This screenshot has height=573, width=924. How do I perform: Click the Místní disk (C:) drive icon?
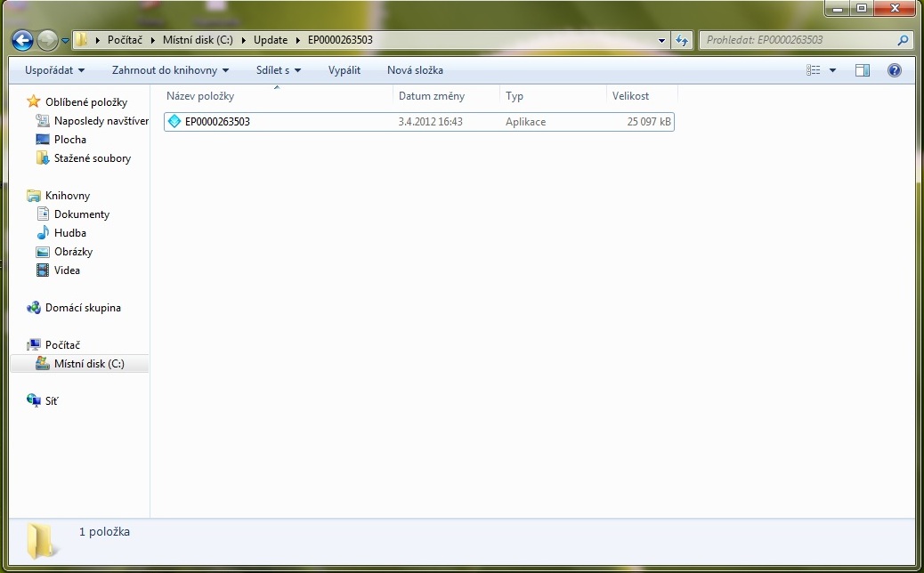43,363
